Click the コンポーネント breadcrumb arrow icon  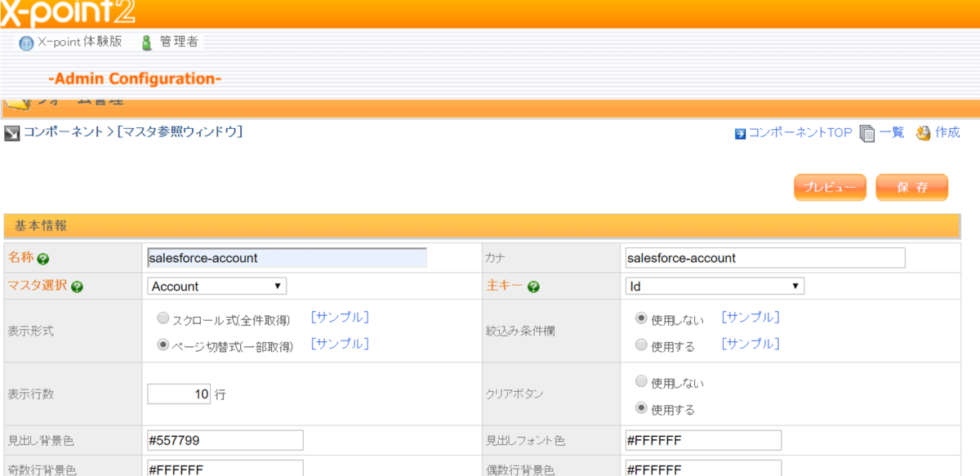coord(11,132)
